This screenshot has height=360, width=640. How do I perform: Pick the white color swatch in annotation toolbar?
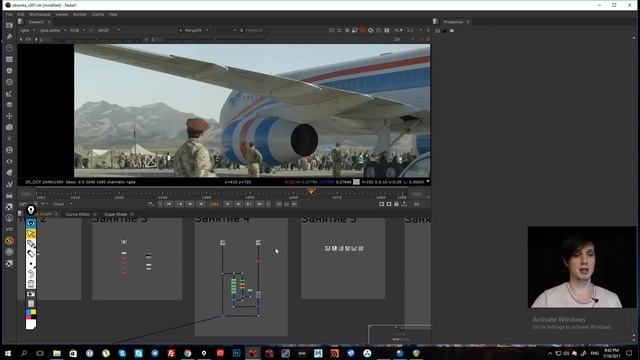[31, 324]
